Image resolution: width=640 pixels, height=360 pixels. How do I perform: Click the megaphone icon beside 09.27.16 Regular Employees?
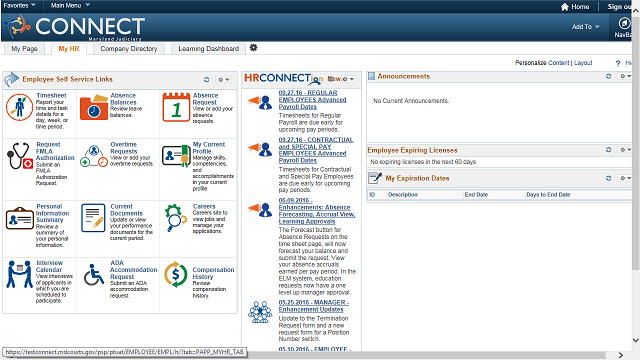click(x=260, y=102)
